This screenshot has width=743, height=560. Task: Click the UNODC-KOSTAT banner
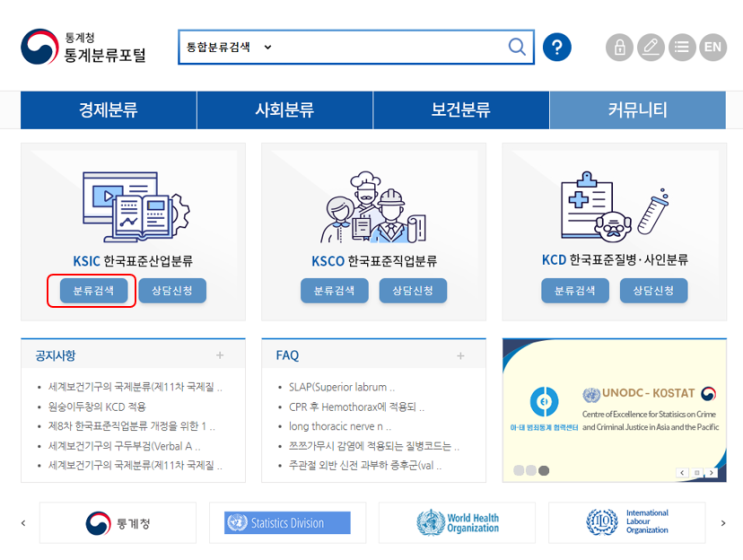click(x=615, y=410)
